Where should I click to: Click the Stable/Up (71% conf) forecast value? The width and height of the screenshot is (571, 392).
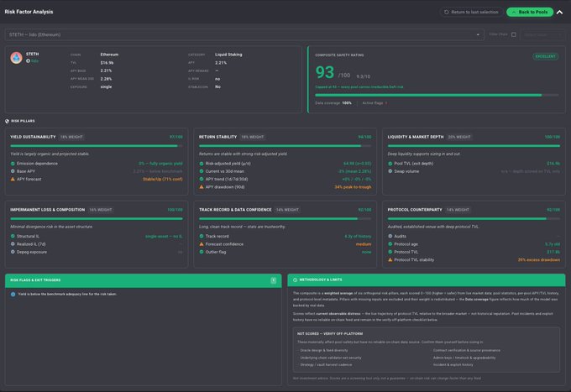click(162, 179)
